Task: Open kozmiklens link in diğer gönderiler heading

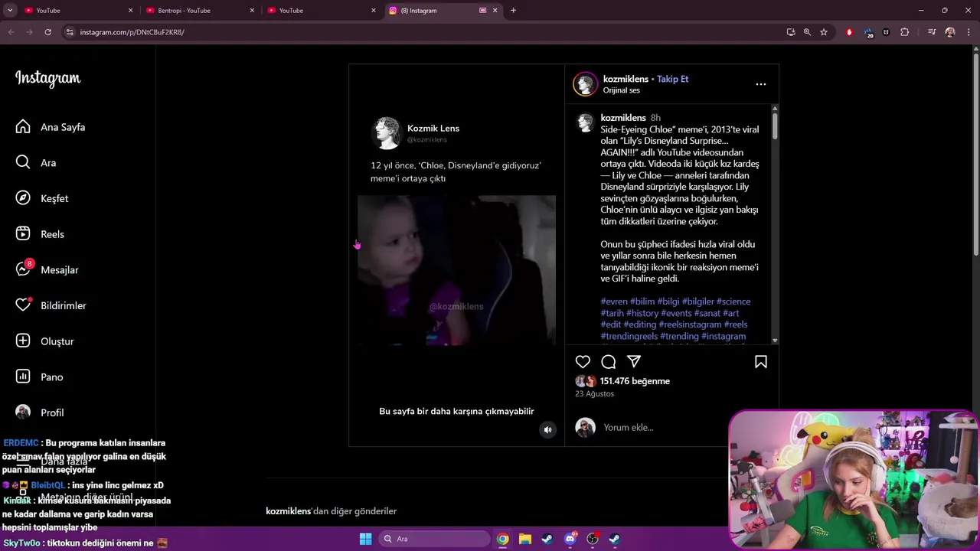Action: point(288,511)
